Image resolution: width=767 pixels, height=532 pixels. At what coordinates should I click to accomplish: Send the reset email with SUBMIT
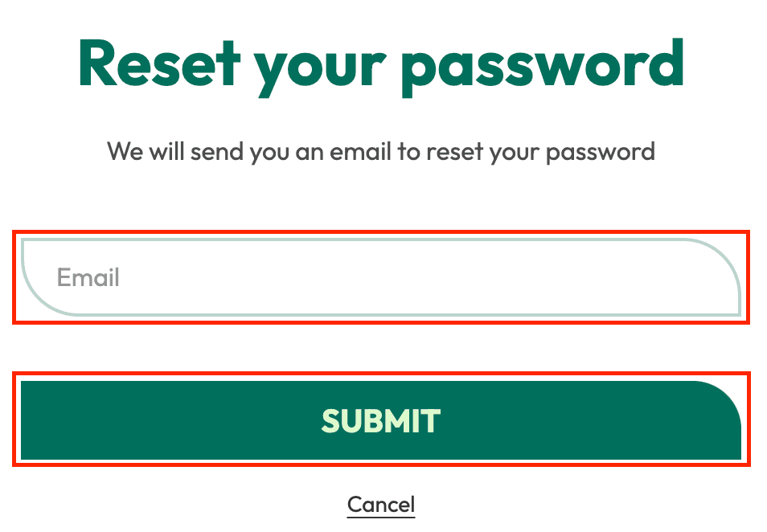click(381, 420)
